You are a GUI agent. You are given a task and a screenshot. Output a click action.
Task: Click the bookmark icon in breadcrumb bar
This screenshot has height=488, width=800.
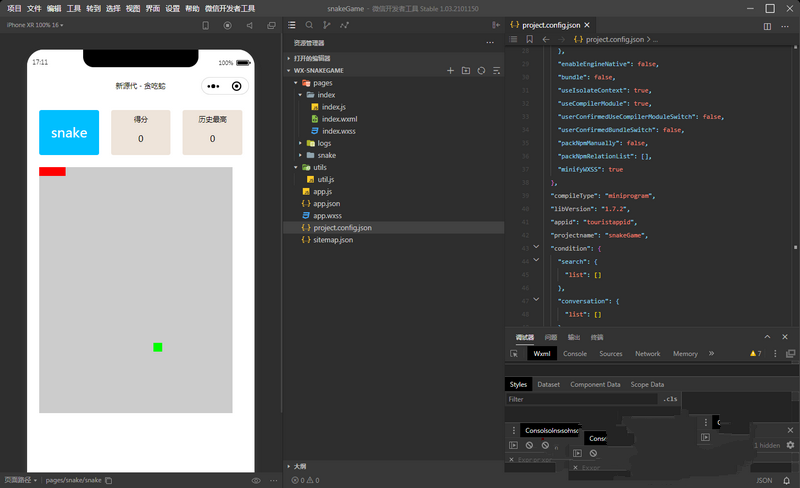pyautogui.click(x=529, y=39)
